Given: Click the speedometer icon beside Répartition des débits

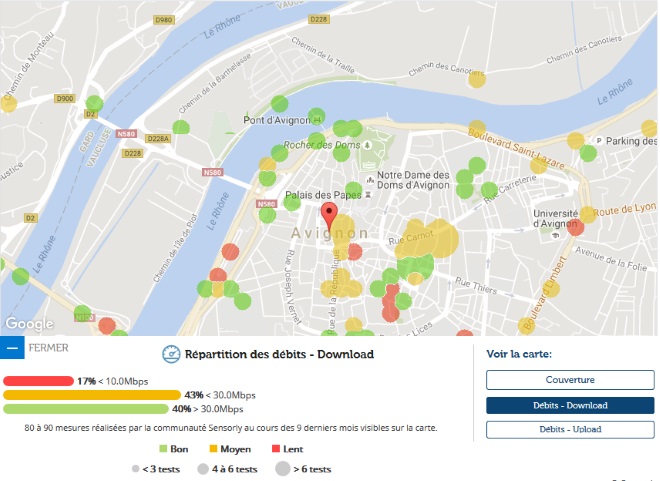Looking at the screenshot, I should [170, 354].
